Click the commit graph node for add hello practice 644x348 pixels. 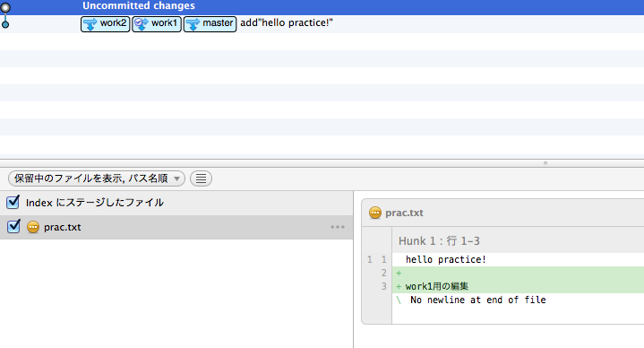5,25
